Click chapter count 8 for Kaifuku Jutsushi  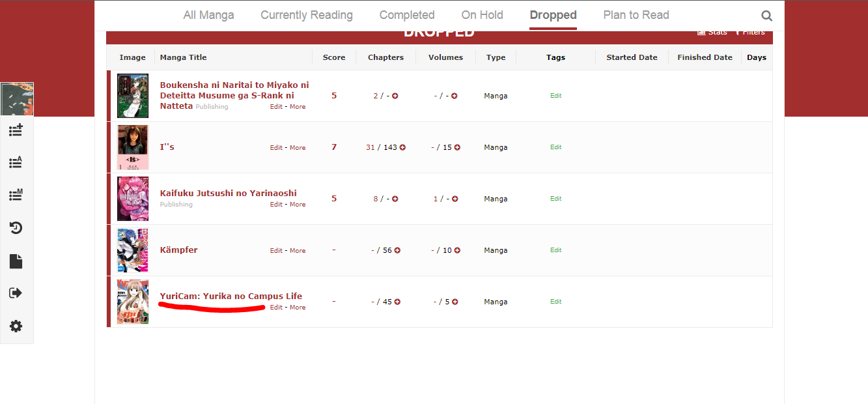376,199
